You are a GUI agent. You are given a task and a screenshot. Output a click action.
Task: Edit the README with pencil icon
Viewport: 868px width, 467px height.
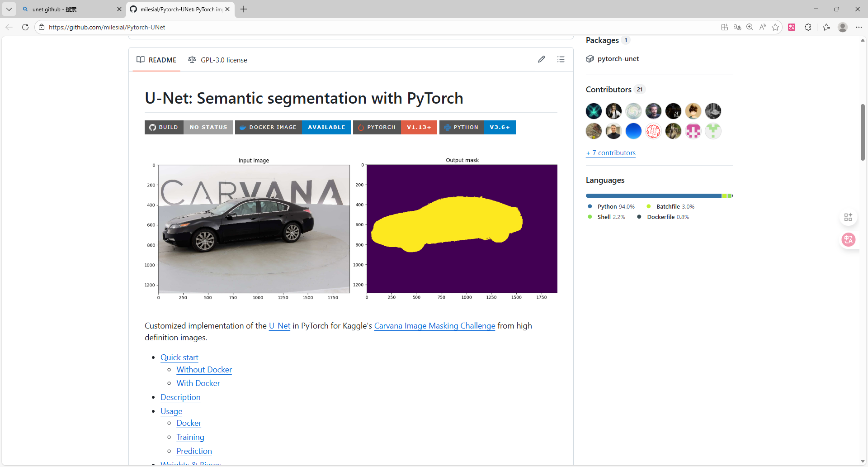[x=542, y=59]
